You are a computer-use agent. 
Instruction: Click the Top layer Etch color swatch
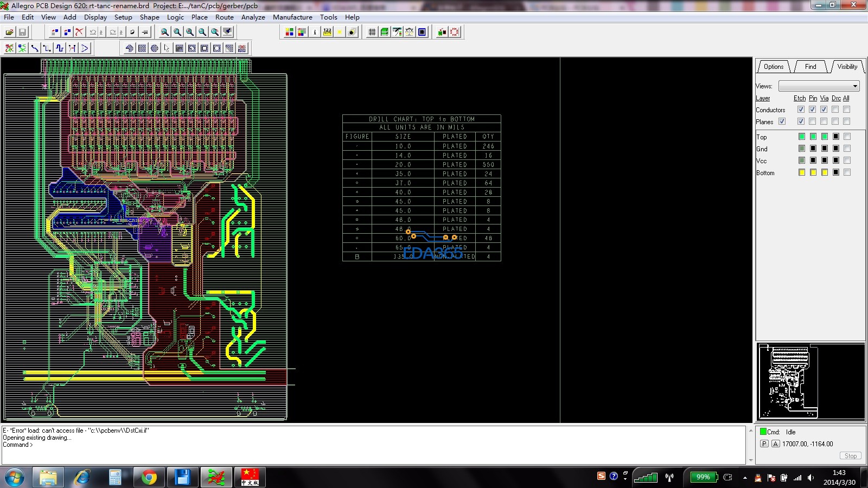(x=801, y=137)
